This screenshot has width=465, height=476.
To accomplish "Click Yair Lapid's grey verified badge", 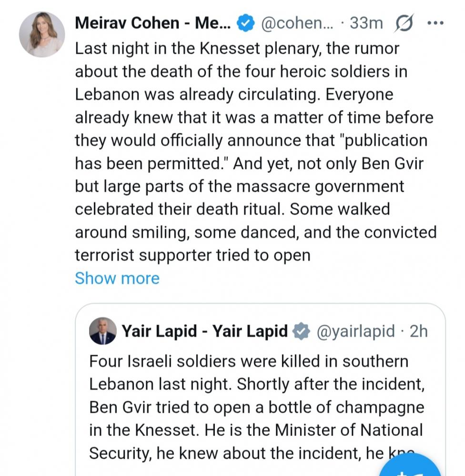I will pos(301,331).
